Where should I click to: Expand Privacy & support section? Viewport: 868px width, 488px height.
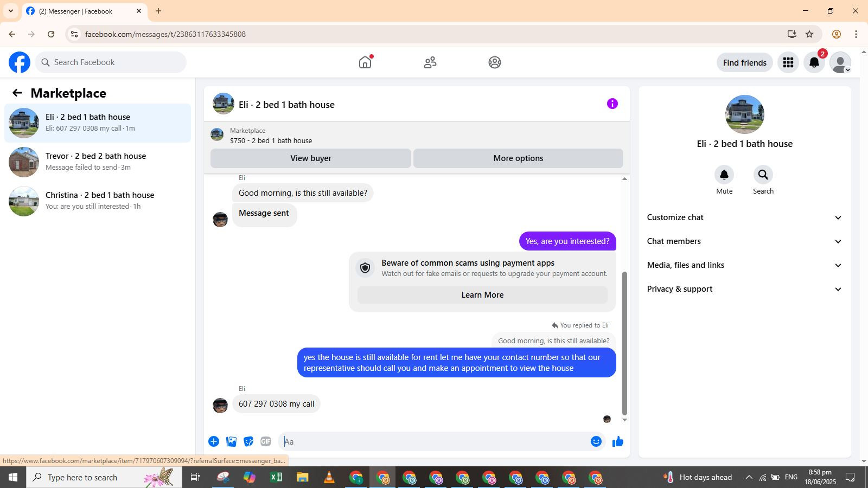coord(744,289)
